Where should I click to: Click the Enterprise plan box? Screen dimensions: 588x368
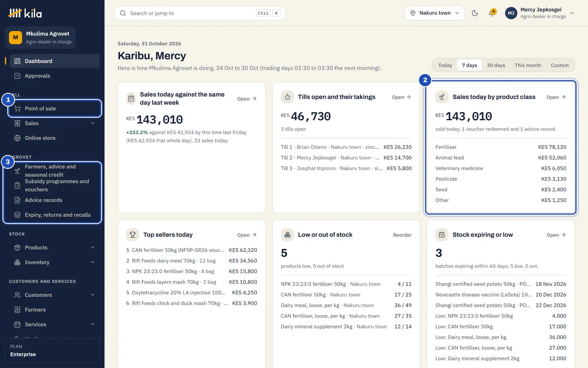click(x=52, y=350)
